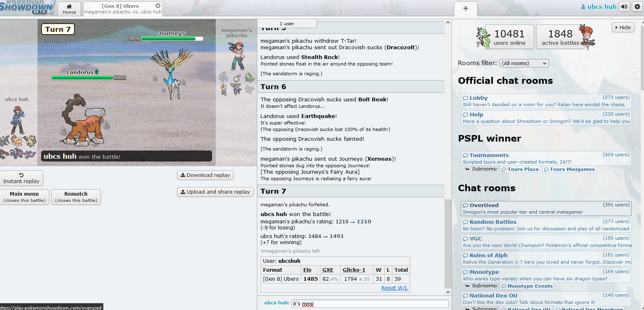Click the VGC room chat bubble icon
This screenshot has height=310, width=644.
pos(465,239)
